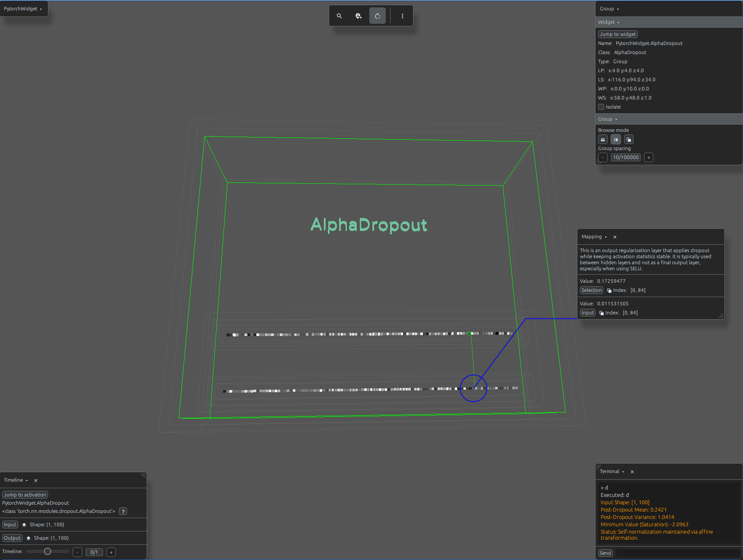Screen dimensions: 743x560
Task: Click the Class AlphaDropout text in Widget section
Action: [x=630, y=52]
